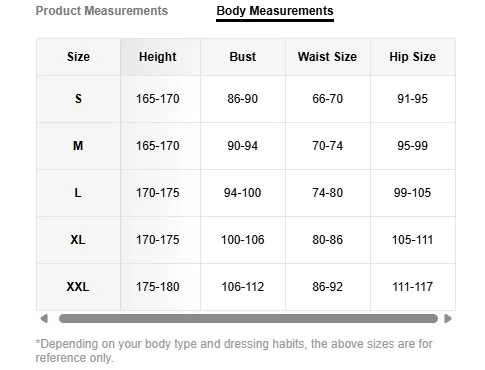The width and height of the screenshot is (485, 370).
Task: Click the horizontal scrollbar thumb
Action: coord(248,319)
